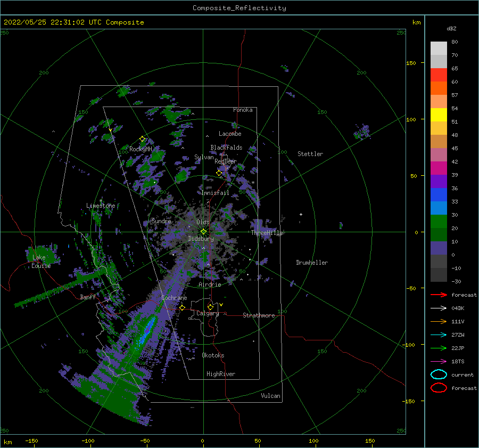Click the yellow radar site marker at center
479x448 pixels.
[203, 232]
